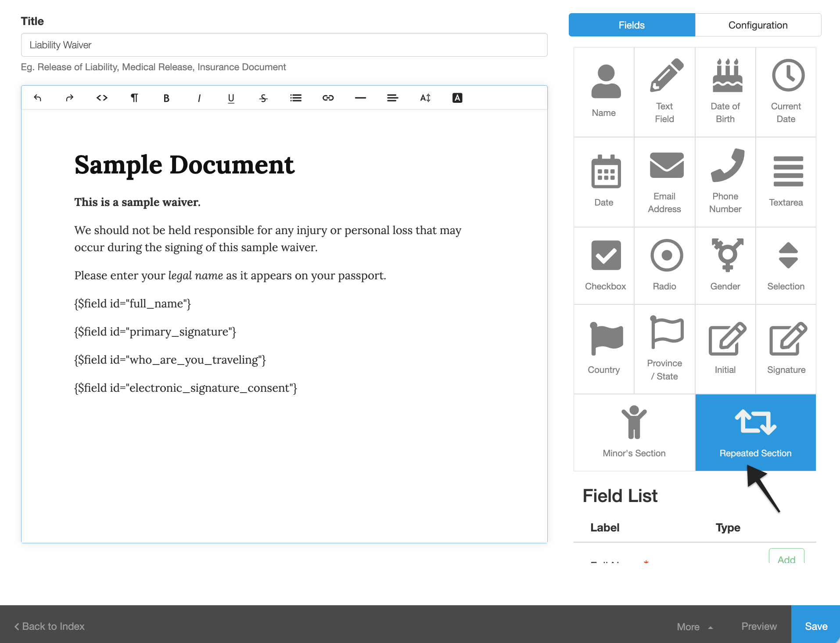Viewport: 840px width, 643px height.
Task: Click the full_name field placeholder text
Action: pyautogui.click(x=133, y=303)
